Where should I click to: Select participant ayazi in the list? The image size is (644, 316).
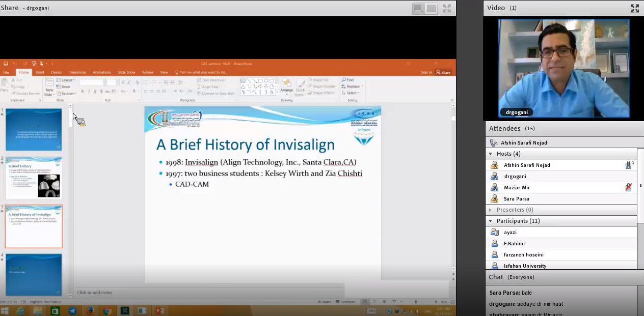561,232
